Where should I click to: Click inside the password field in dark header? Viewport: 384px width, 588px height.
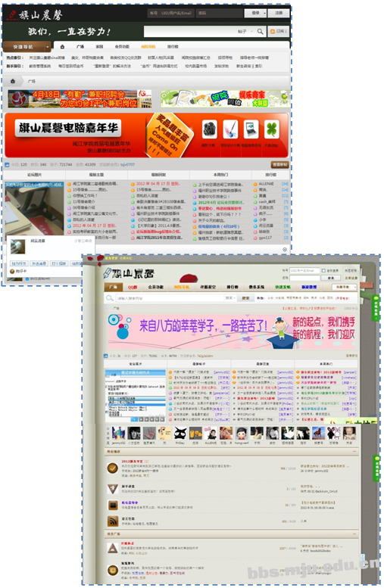pyautogui.click(x=219, y=13)
